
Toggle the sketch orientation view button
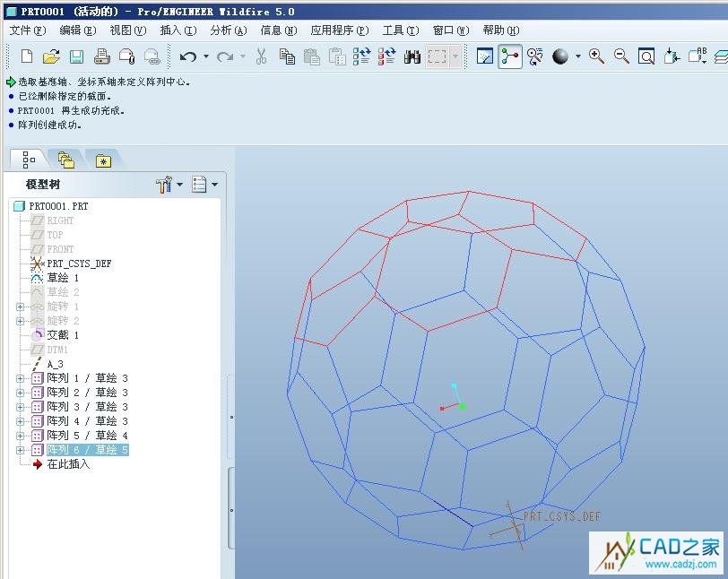point(485,56)
